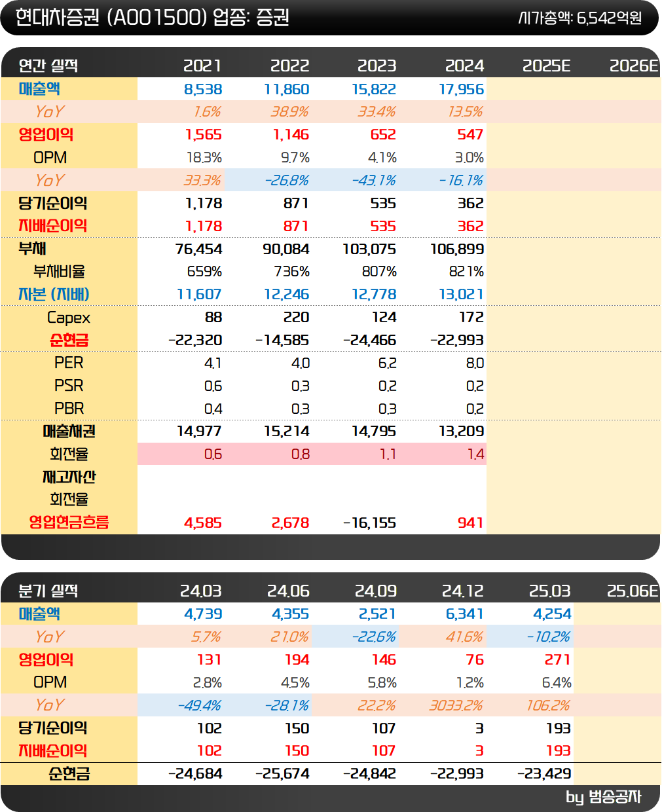Select the 부채비율 value 821%

click(x=467, y=272)
